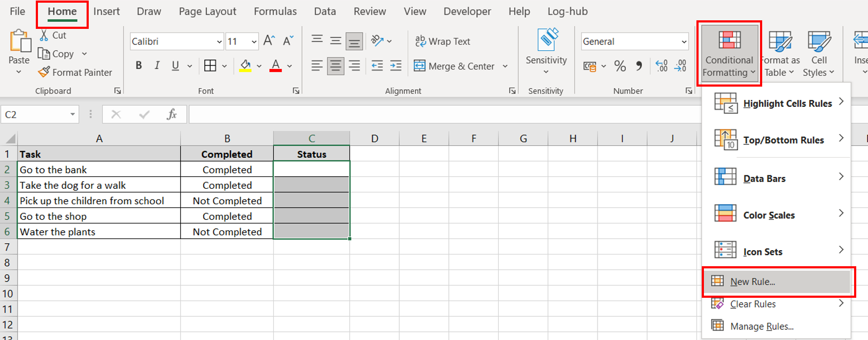The width and height of the screenshot is (868, 340).
Task: Switch to the Formulas ribbon tab
Action: pos(275,11)
